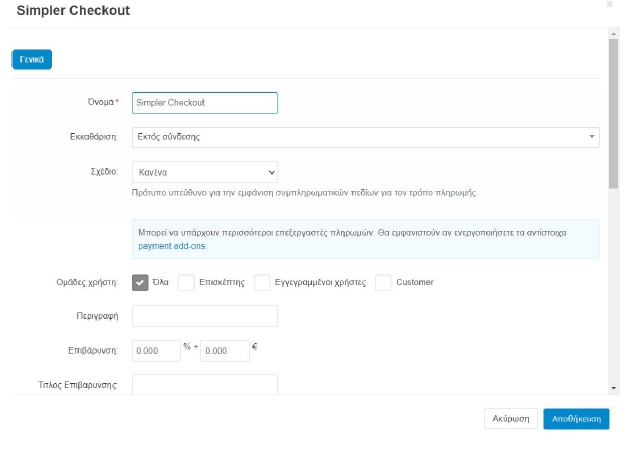632x451 pixels.
Task: Uncheck the Όλα user group checkbox
Action: pyautogui.click(x=140, y=283)
